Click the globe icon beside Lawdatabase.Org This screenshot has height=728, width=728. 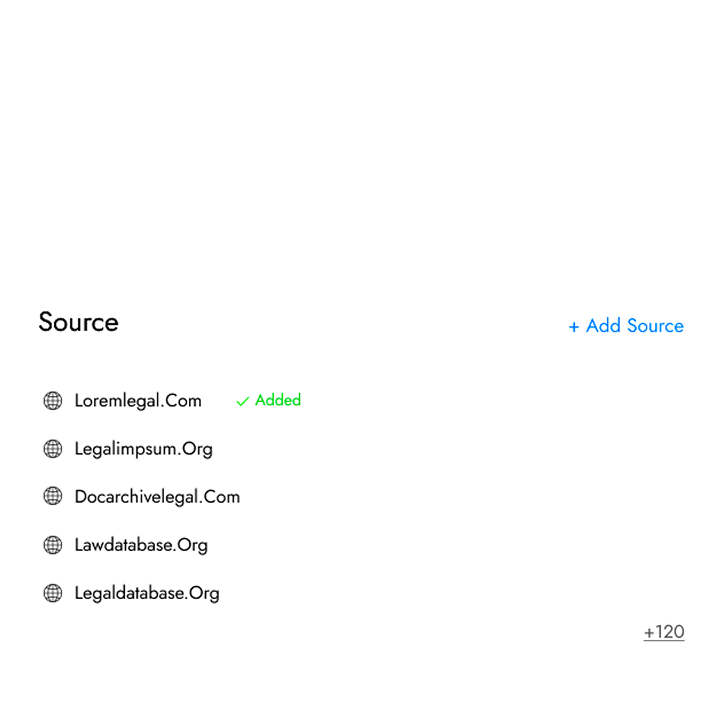pyautogui.click(x=53, y=545)
